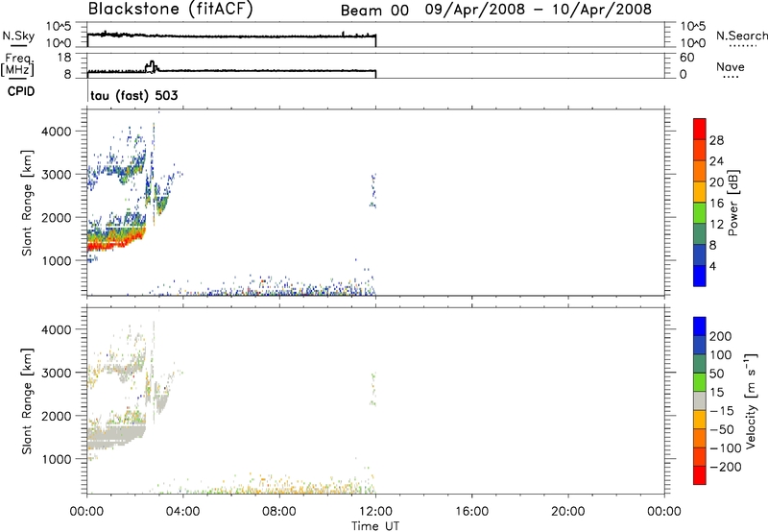This screenshot has width=768, height=532.
Task: Click the Slant Range [km] label of power panel
Action: tap(27, 203)
